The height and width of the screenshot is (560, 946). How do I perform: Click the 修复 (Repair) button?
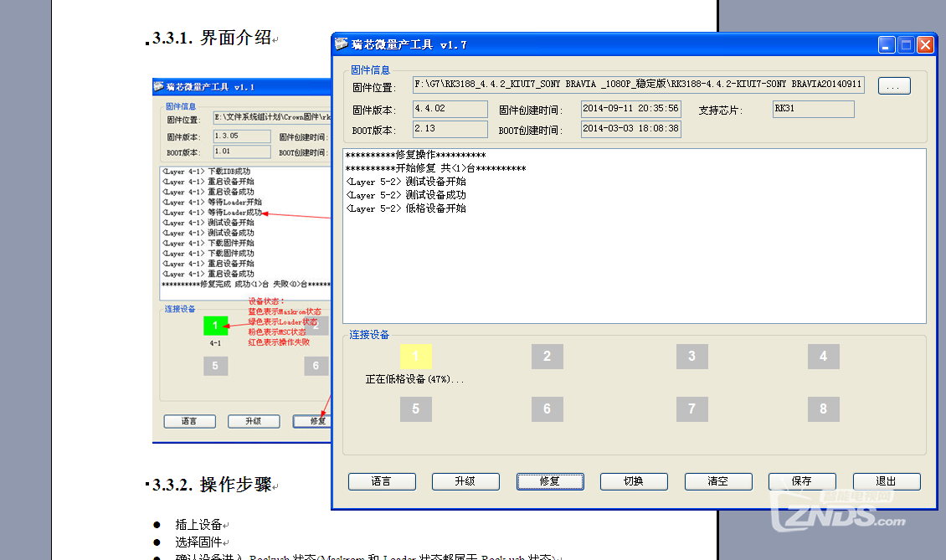tap(550, 481)
